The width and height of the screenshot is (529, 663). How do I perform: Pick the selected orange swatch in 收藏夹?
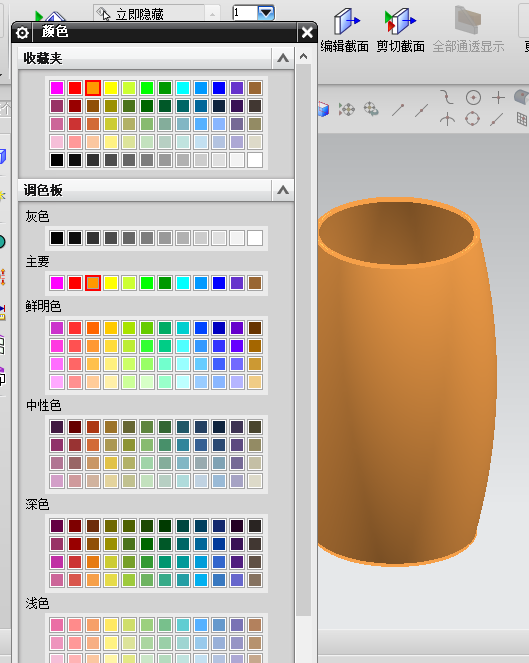[93, 88]
